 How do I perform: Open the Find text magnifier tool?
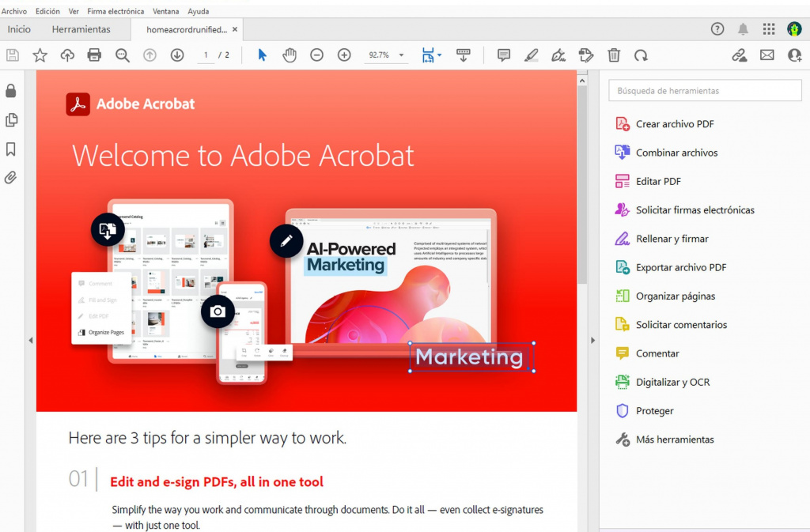pos(123,55)
